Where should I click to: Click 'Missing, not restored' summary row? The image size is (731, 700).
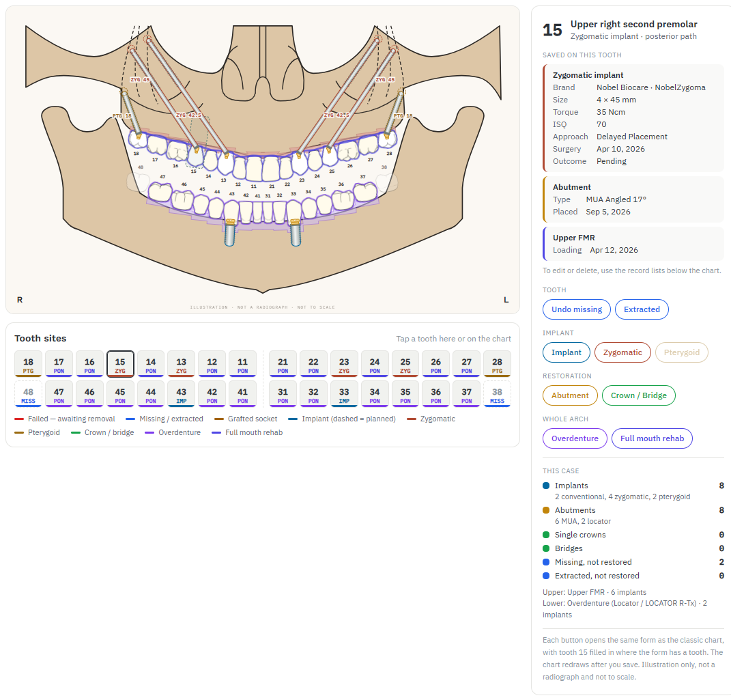tap(633, 562)
